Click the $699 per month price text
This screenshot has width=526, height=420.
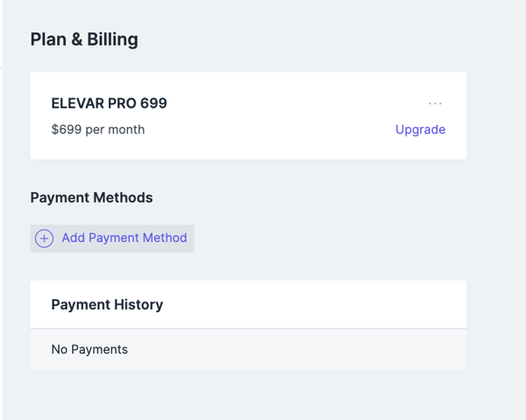click(98, 130)
